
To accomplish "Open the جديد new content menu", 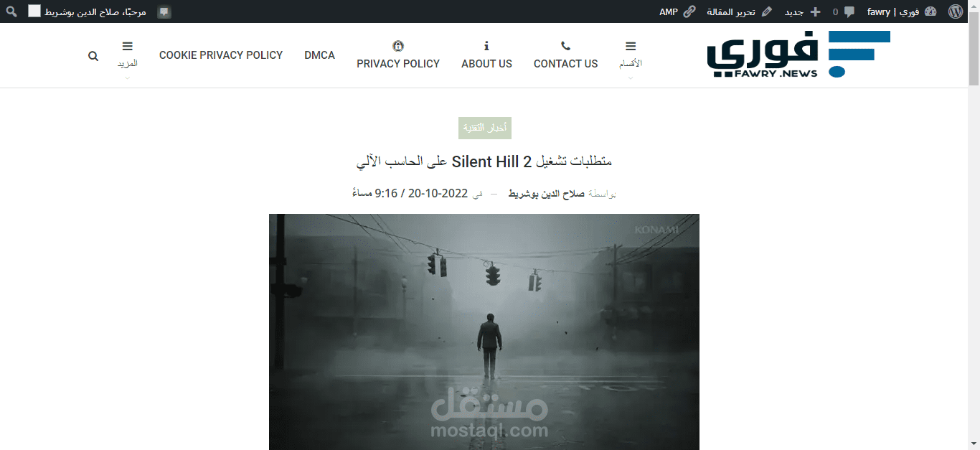I will (x=794, y=11).
